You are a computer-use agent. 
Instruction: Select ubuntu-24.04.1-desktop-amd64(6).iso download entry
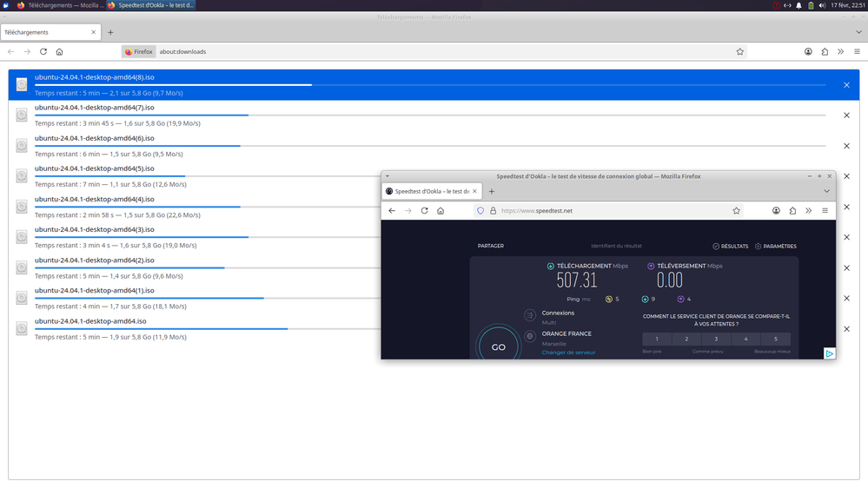point(434,146)
